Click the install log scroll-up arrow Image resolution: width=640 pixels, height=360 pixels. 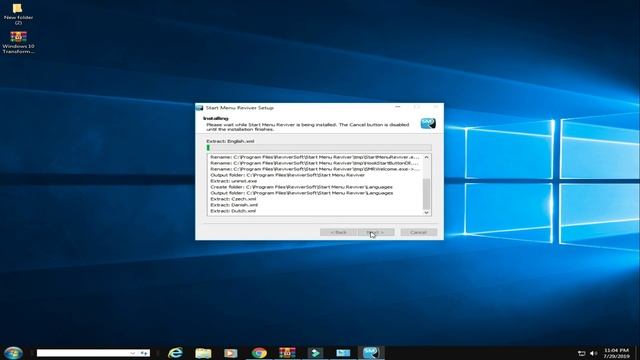(427, 157)
